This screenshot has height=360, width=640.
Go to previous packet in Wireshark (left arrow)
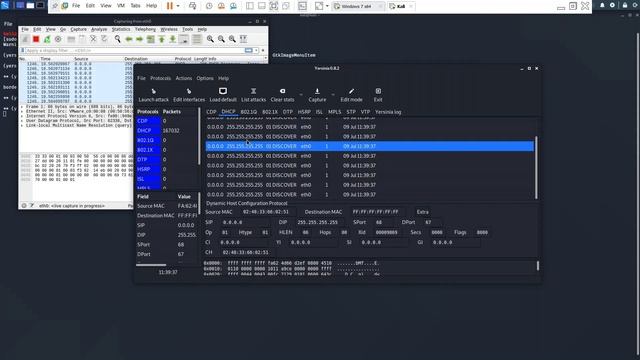tap(129, 39)
